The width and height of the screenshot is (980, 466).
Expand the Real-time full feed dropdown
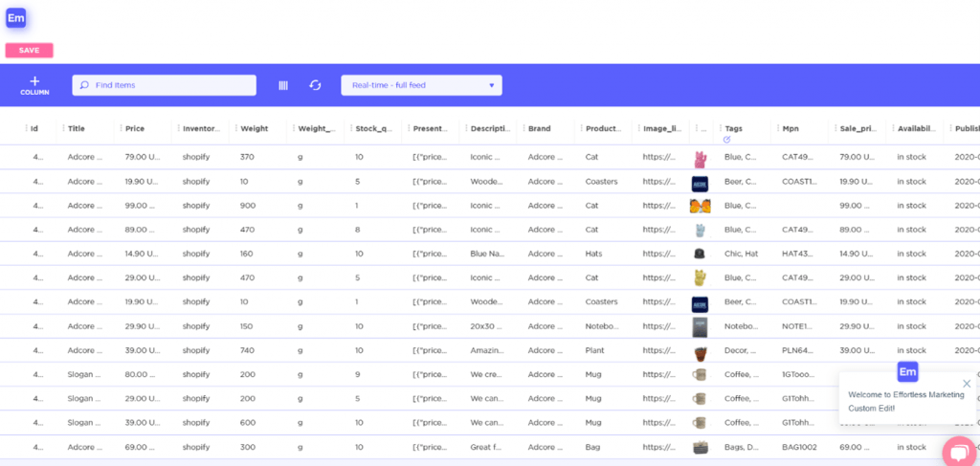(x=421, y=85)
